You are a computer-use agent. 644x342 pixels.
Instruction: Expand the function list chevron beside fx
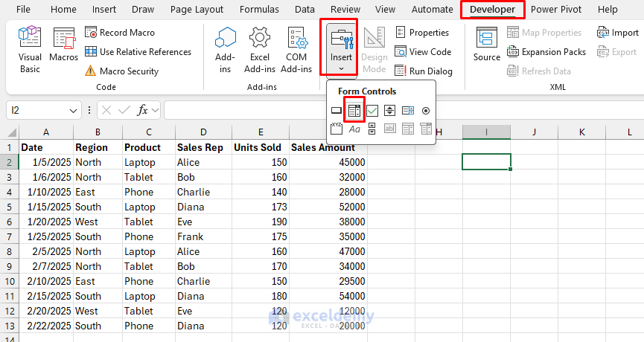[156, 110]
